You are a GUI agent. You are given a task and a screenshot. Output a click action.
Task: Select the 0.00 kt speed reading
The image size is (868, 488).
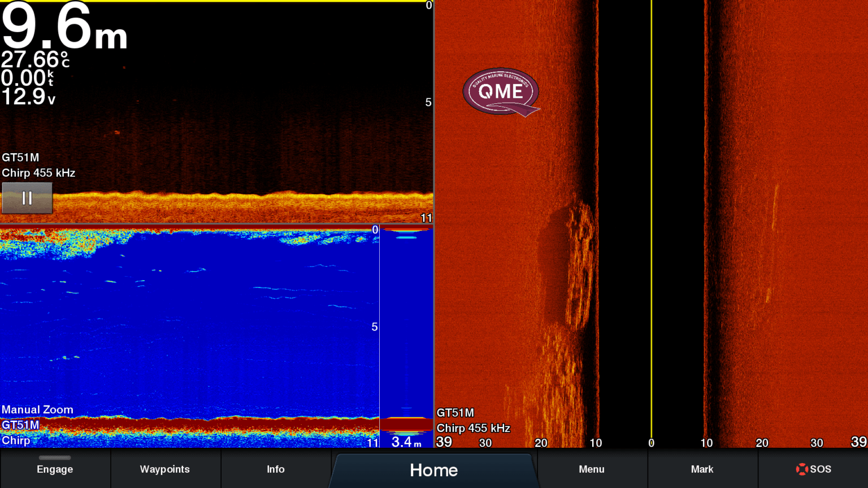point(28,78)
